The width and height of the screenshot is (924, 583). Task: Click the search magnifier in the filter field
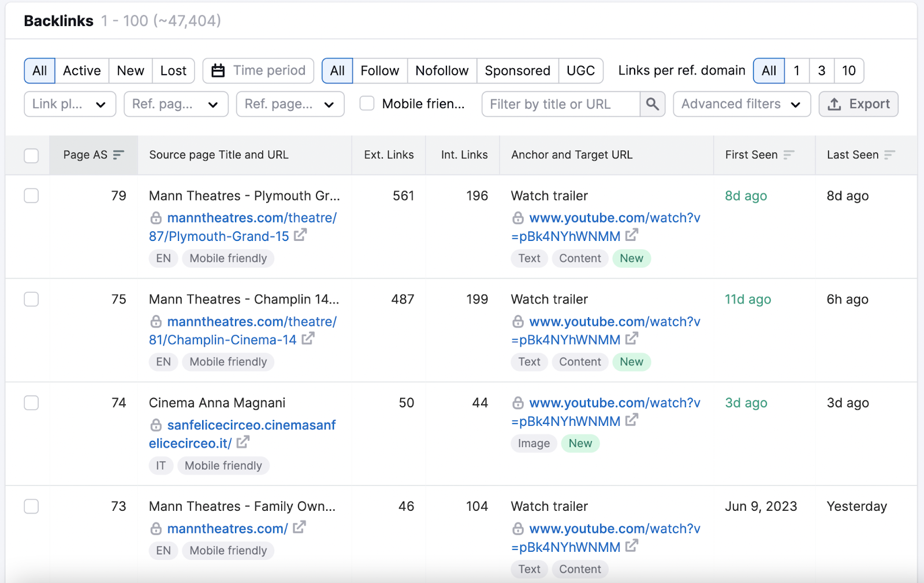[652, 104]
